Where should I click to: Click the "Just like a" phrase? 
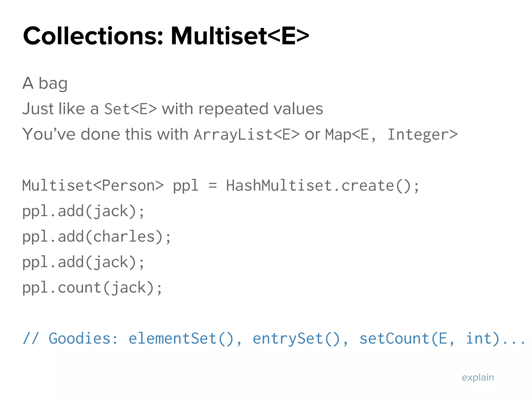(x=60, y=109)
